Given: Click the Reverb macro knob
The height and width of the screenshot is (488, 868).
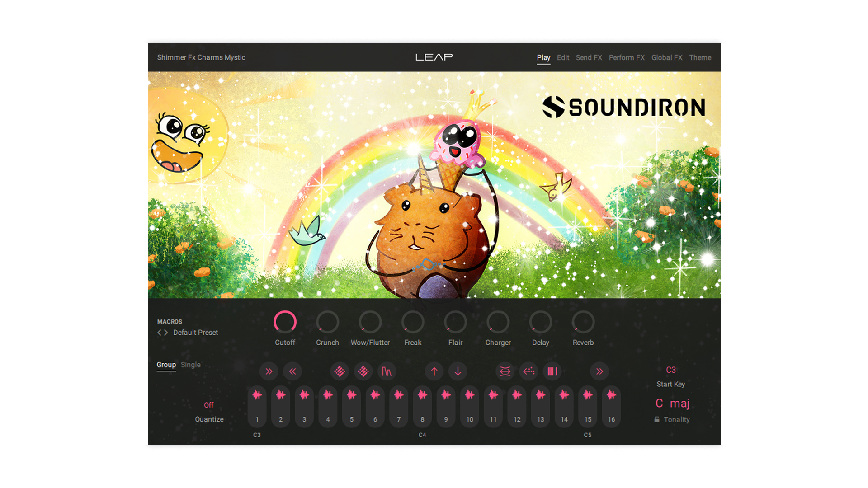Looking at the screenshot, I should click(x=583, y=322).
